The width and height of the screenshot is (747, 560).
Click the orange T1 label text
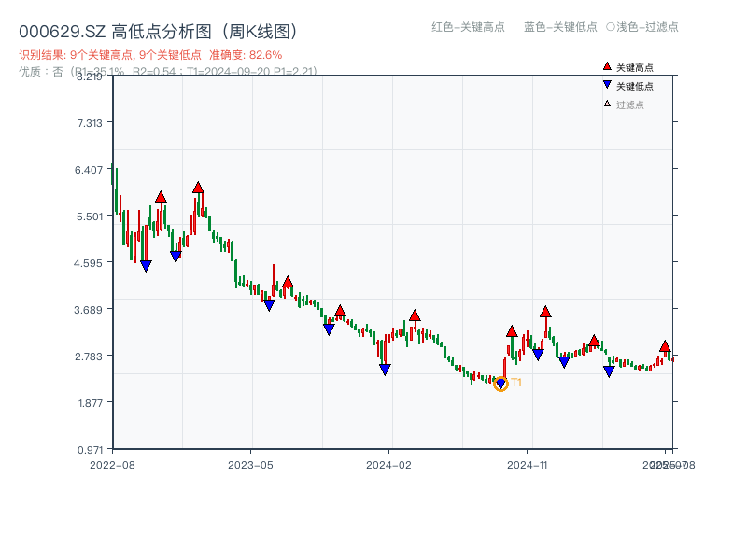[516, 383]
